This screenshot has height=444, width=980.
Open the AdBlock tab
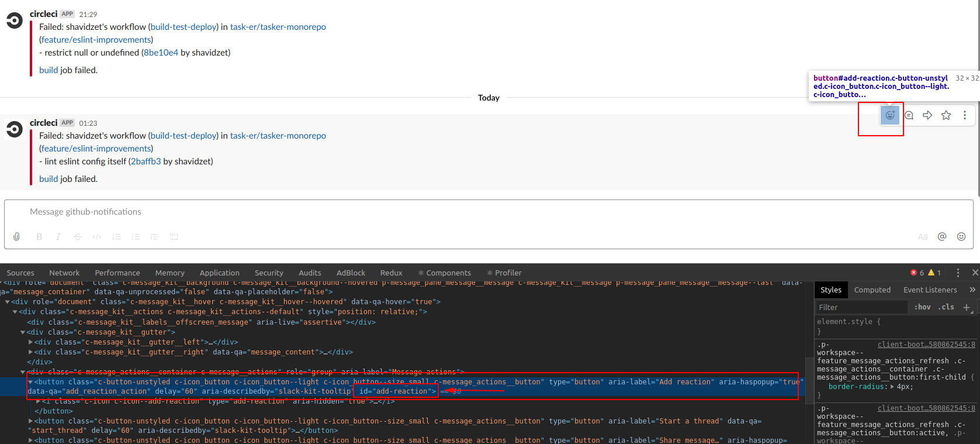click(351, 273)
